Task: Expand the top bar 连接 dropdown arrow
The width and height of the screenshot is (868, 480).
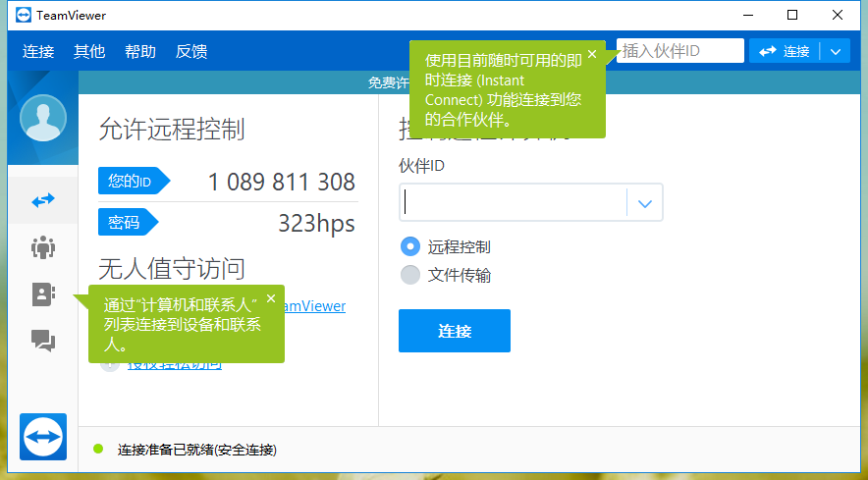Action: (836, 51)
